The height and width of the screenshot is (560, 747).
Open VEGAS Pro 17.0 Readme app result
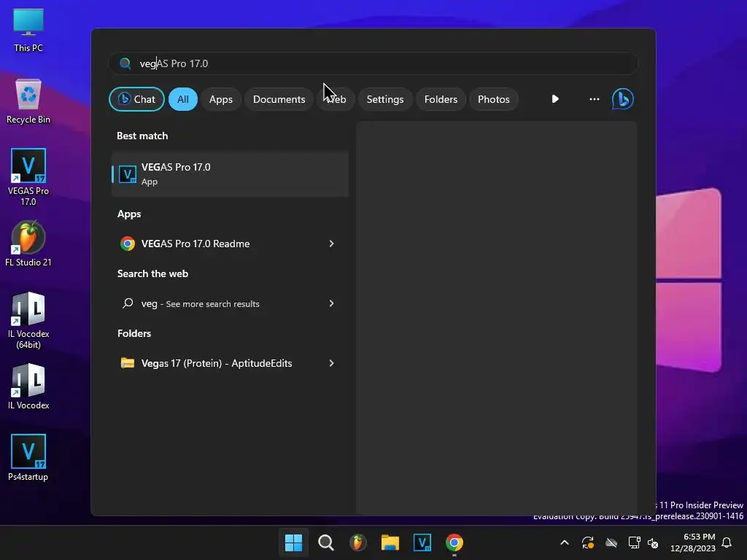[230, 244]
